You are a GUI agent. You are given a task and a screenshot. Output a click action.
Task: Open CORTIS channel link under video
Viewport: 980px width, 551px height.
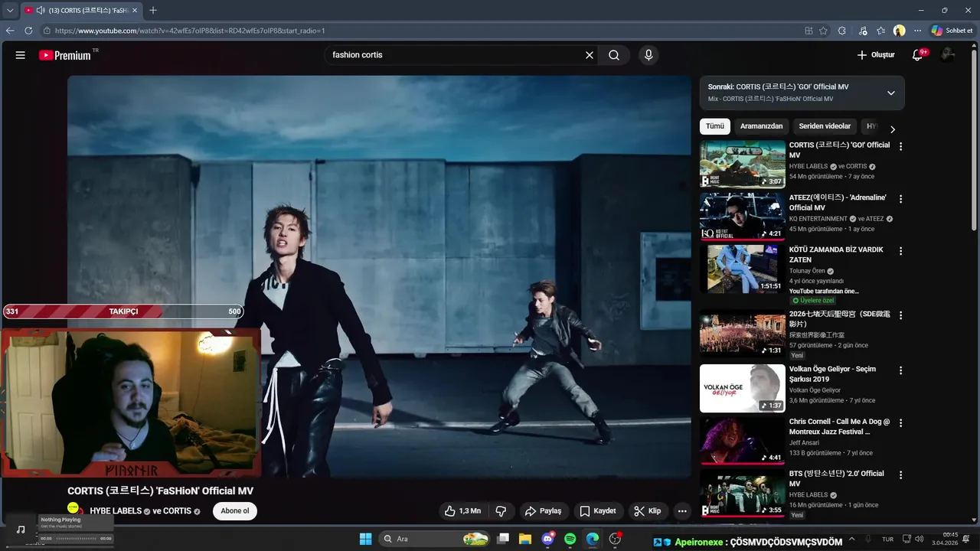click(x=177, y=511)
